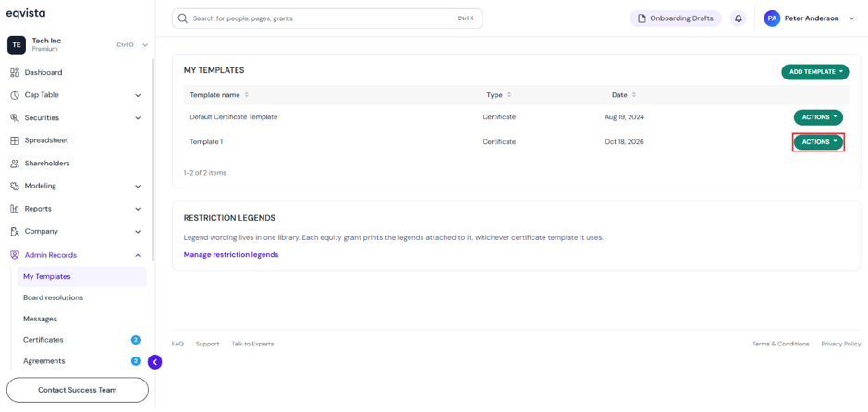
Task: Expand the Modeling menu chevron
Action: (138, 187)
